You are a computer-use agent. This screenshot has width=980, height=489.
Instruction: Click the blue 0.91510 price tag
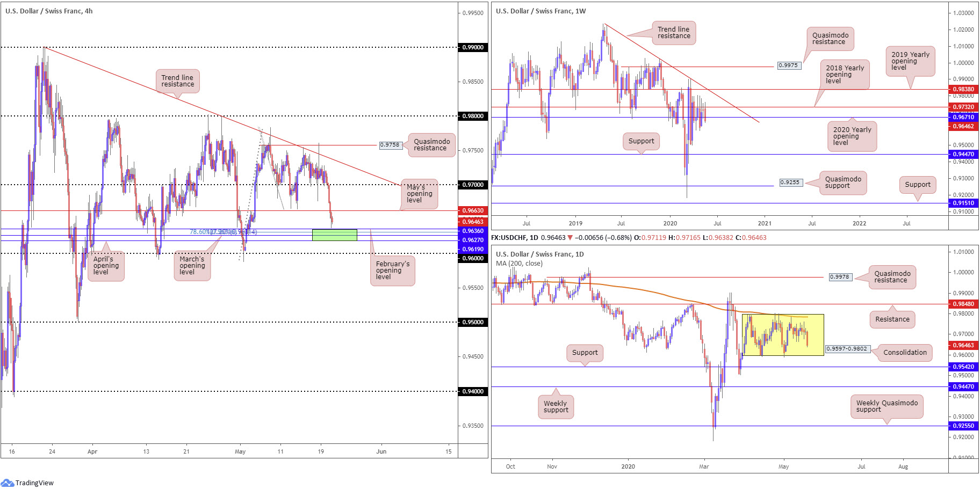pos(963,203)
